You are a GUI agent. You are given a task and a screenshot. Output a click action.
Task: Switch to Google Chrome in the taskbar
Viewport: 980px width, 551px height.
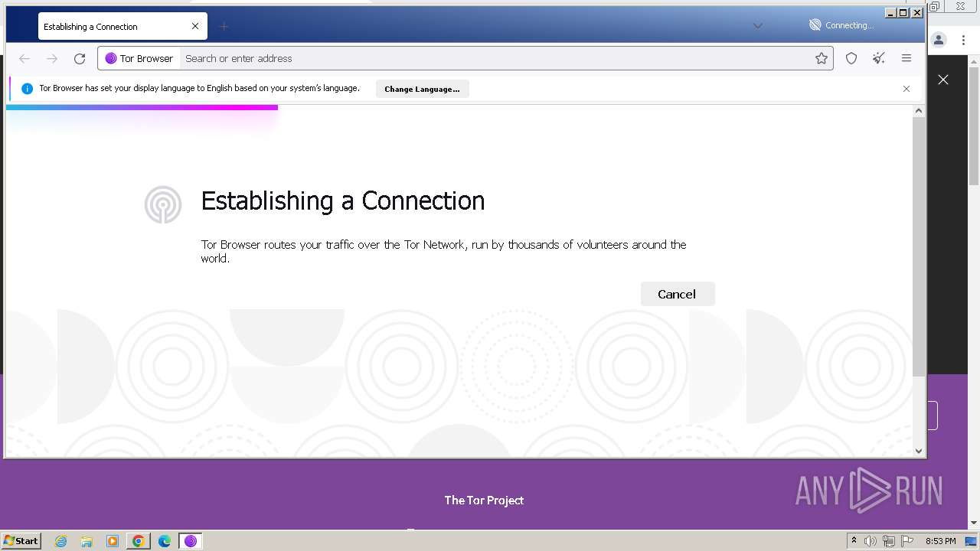[139, 541]
